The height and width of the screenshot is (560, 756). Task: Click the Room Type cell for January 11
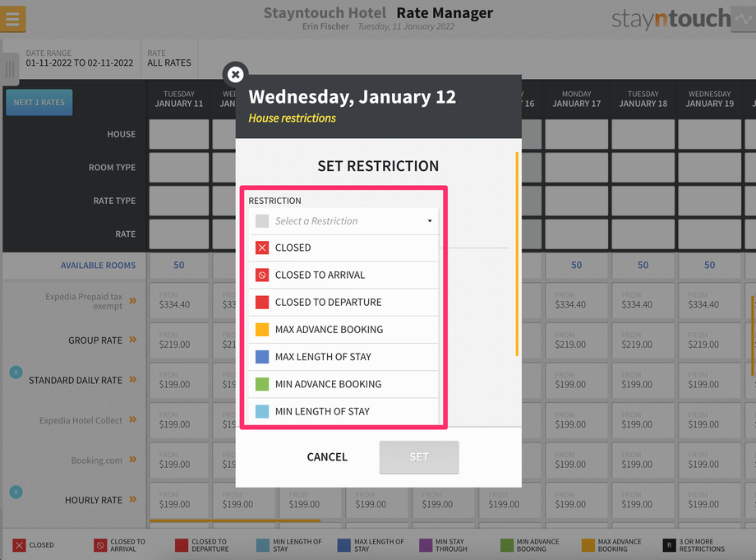tap(179, 168)
